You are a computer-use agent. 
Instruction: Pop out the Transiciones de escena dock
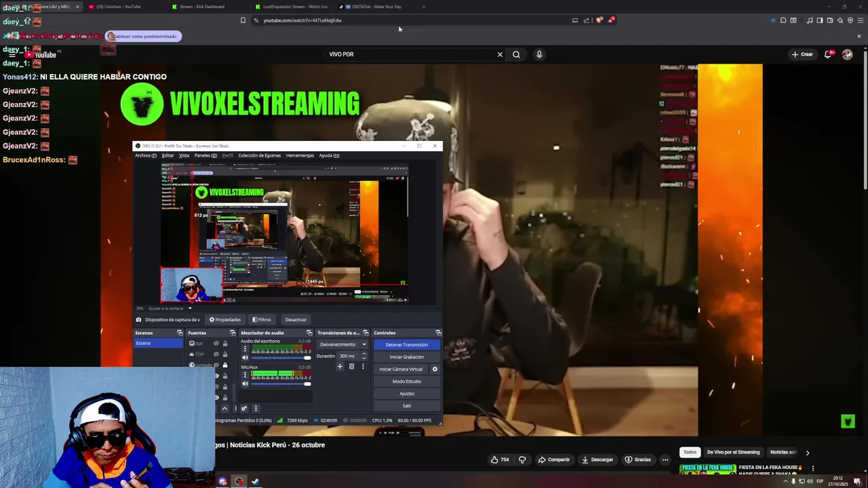point(365,333)
